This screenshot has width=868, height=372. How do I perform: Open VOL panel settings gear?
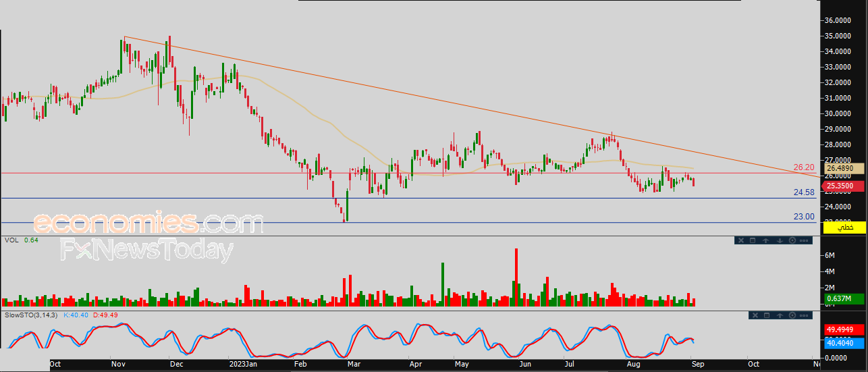(792, 240)
